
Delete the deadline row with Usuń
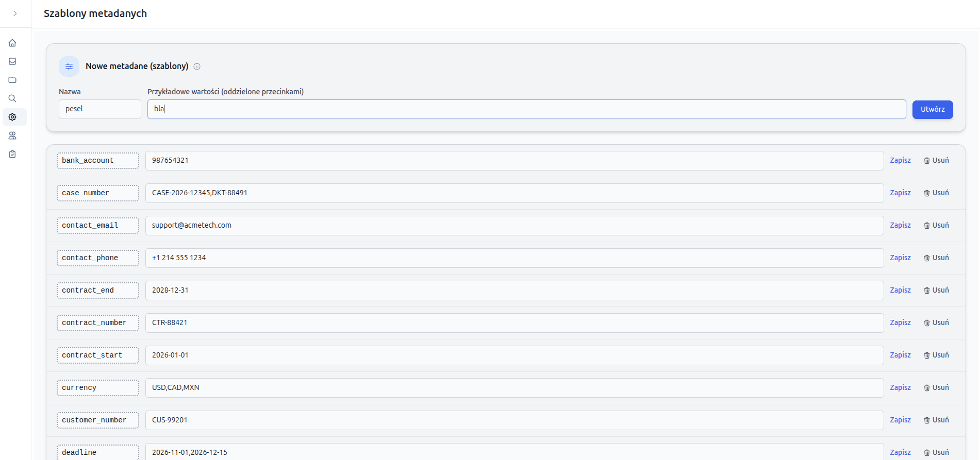[936, 453]
